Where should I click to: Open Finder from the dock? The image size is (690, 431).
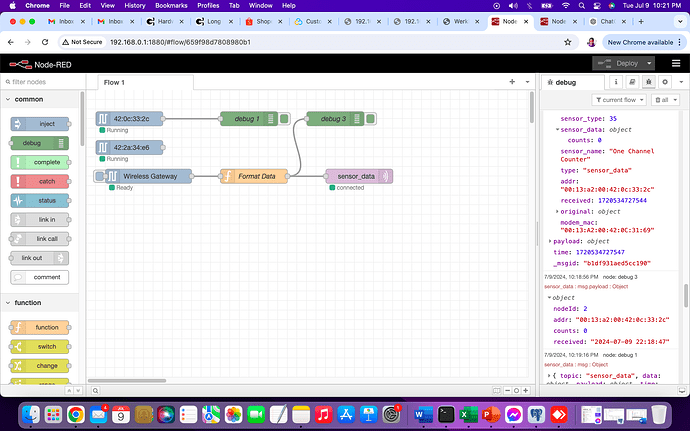coord(33,413)
